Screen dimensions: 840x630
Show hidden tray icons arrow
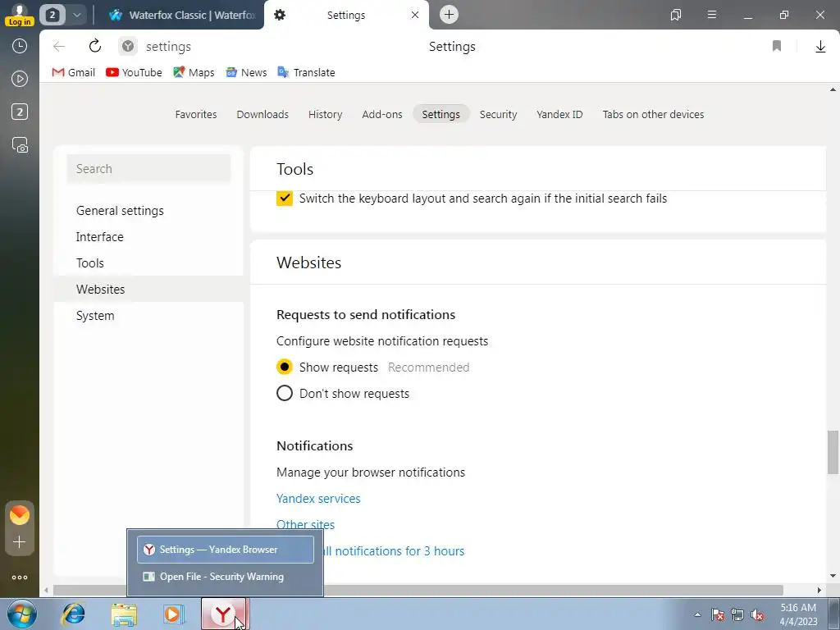point(697,614)
